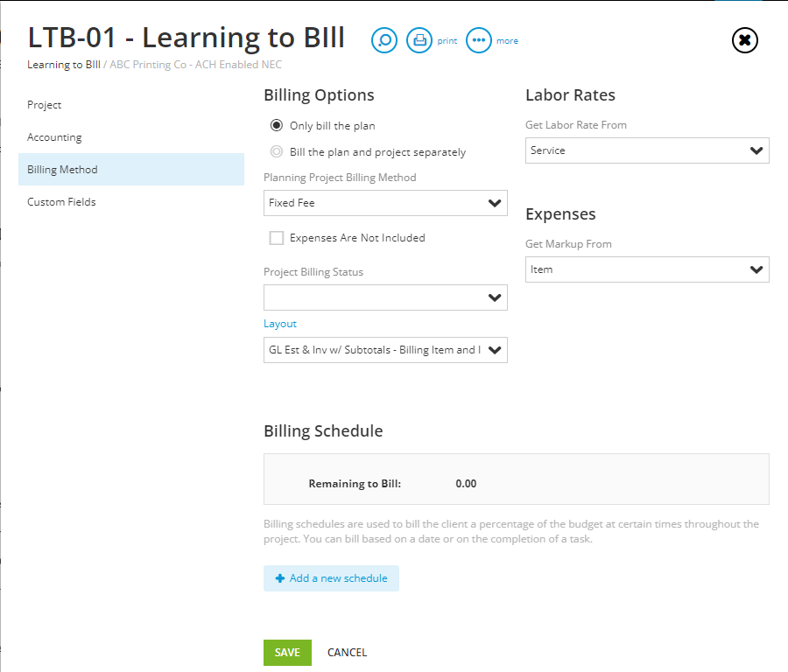Open the more options ellipsis icon
Viewport: 788px width, 672px height.
[478, 40]
